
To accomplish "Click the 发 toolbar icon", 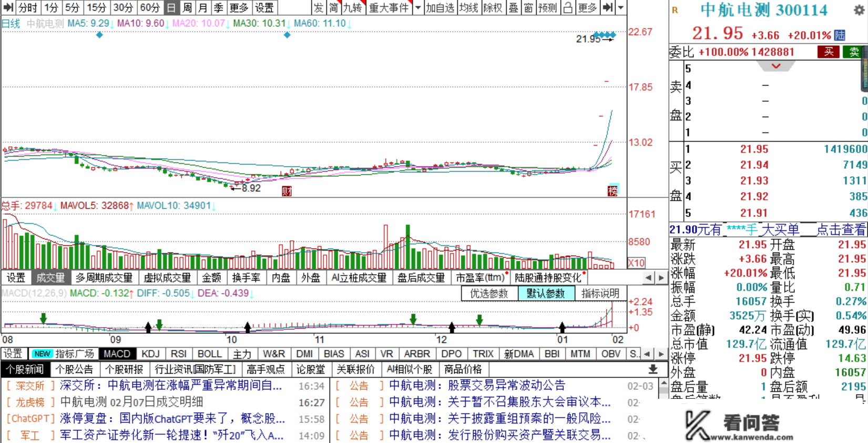I will click(x=318, y=7).
